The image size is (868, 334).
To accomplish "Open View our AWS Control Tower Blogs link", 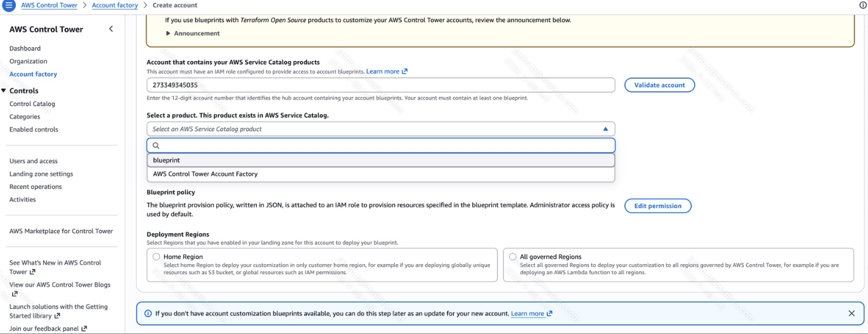I will pyautogui.click(x=60, y=289).
